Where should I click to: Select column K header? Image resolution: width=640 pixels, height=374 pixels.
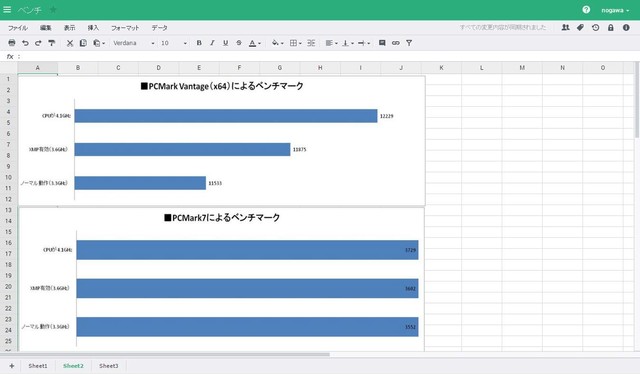(441, 68)
